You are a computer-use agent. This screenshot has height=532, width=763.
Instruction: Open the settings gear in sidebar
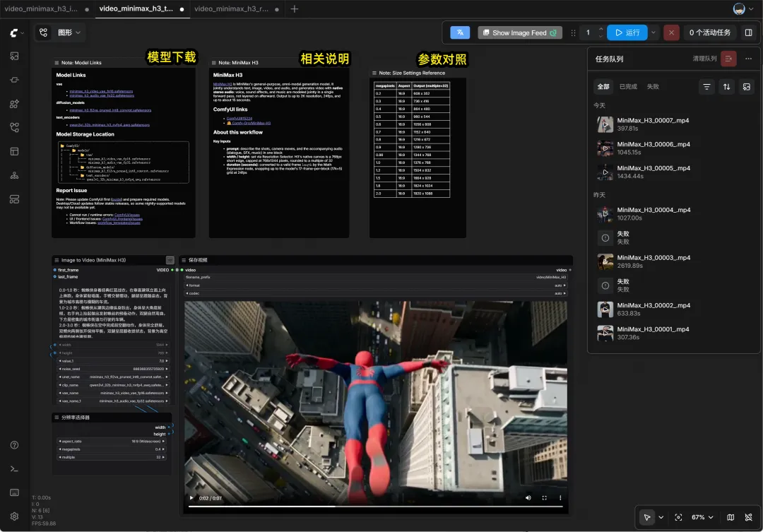click(15, 516)
